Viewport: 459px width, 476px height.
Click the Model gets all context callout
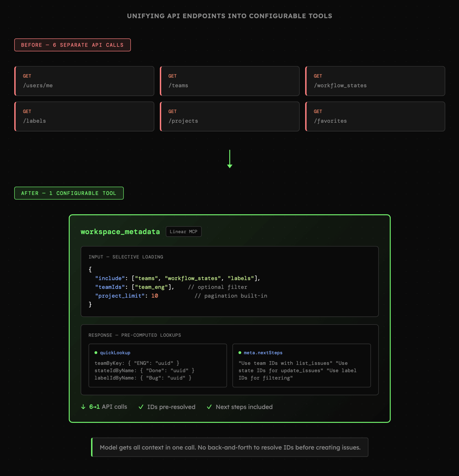(230, 447)
